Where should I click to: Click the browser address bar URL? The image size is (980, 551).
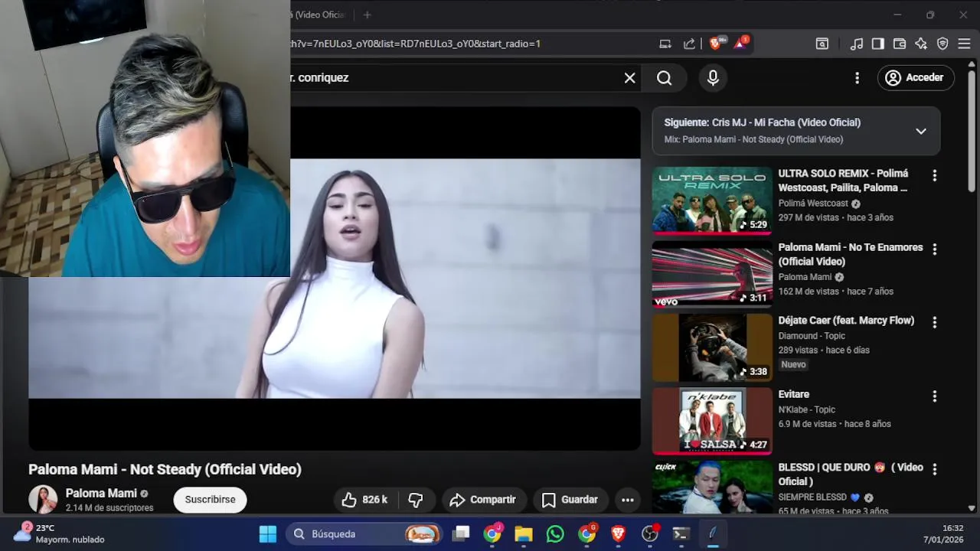click(415, 44)
